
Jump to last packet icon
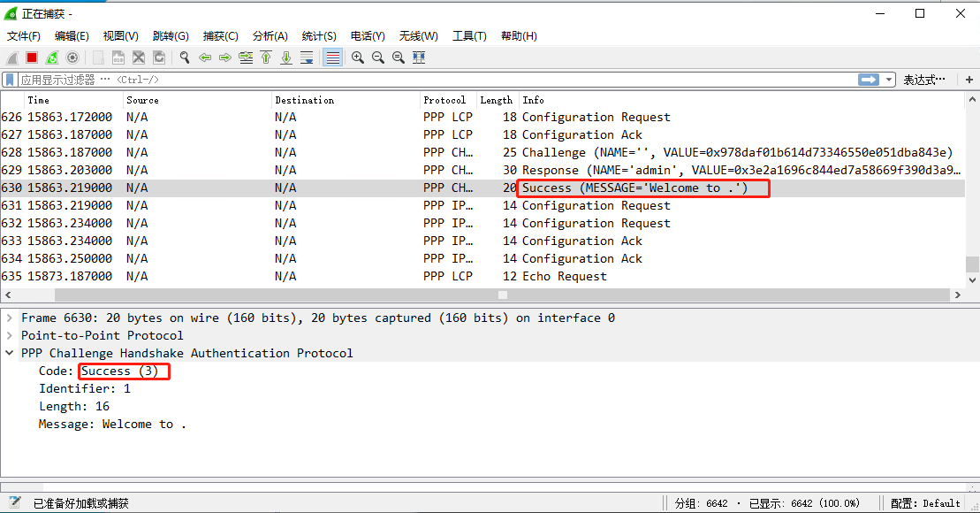pos(286,57)
